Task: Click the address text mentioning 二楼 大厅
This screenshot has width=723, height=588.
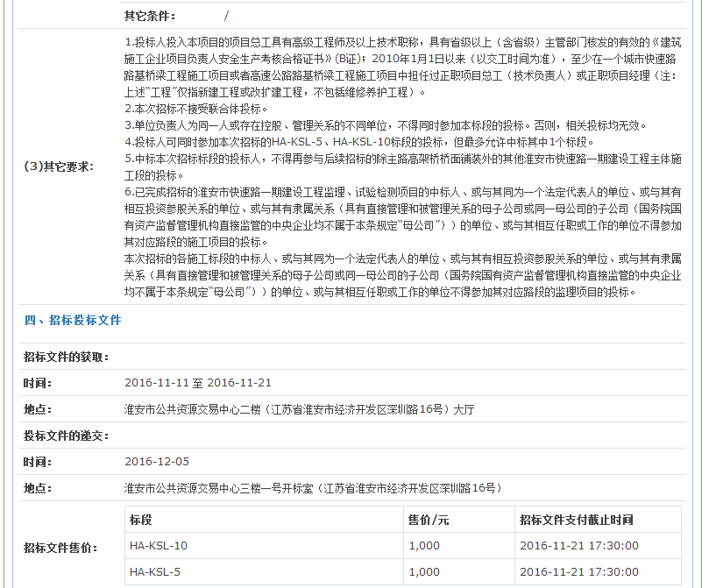Action: 300,409
